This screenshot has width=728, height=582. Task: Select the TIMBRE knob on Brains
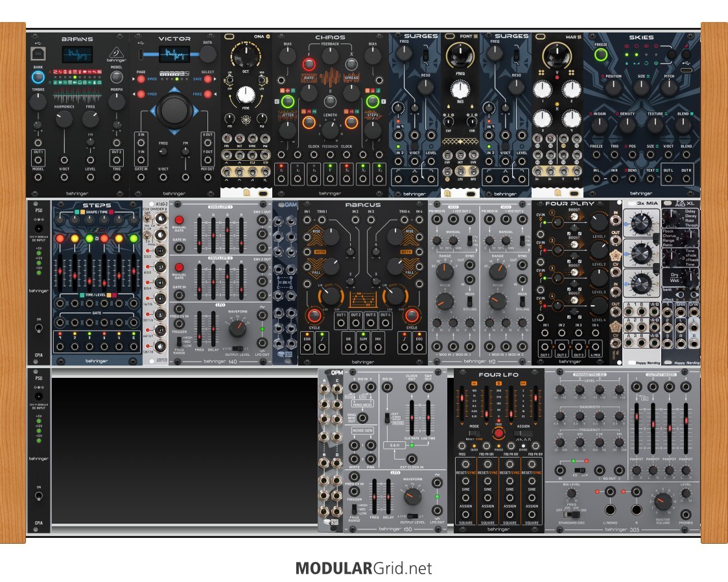[38, 101]
